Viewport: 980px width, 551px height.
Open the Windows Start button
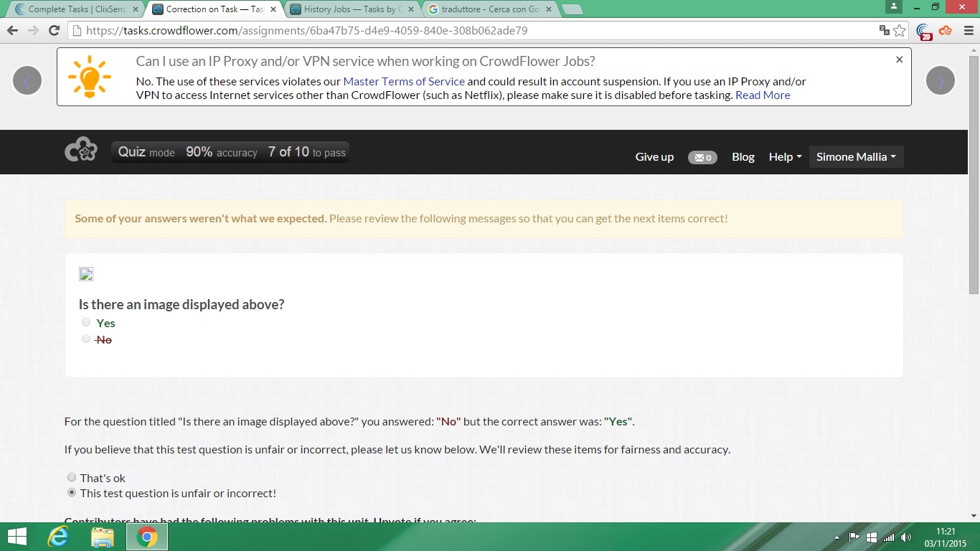click(x=17, y=537)
